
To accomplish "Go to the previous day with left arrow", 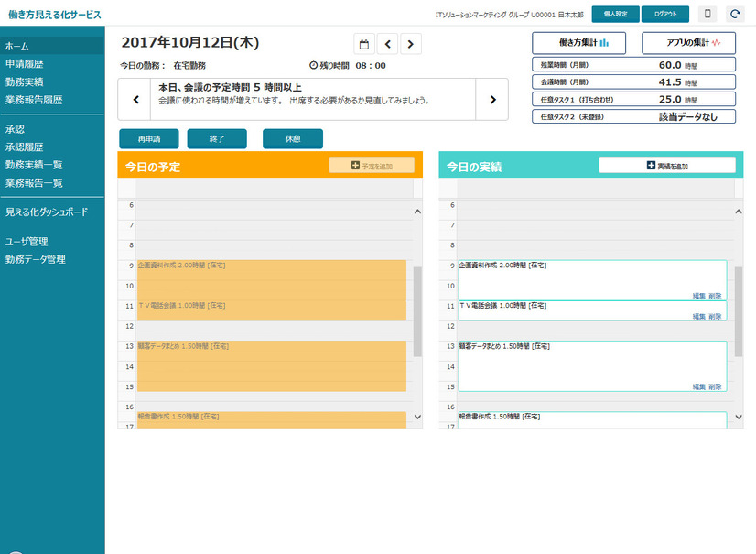I will pyautogui.click(x=387, y=44).
